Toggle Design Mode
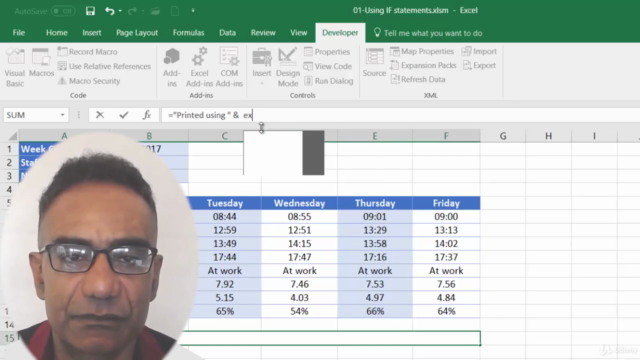Image resolution: width=640 pixels, height=360 pixels. tap(288, 67)
